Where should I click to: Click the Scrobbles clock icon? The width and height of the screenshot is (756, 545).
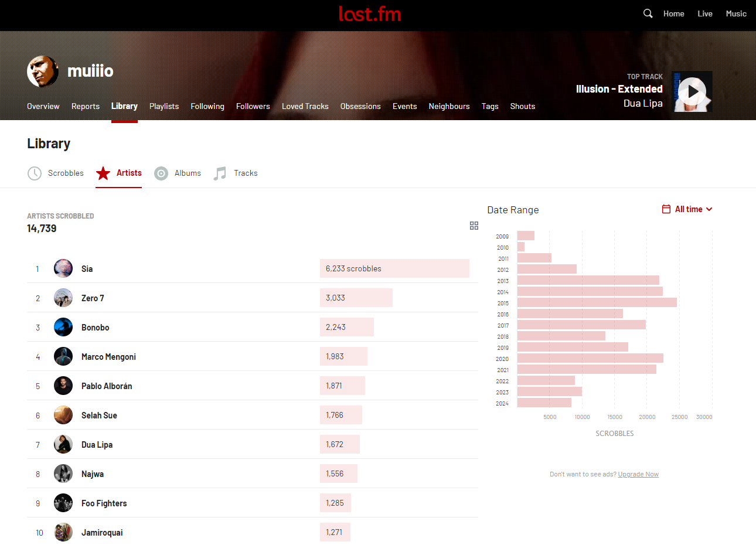pyautogui.click(x=35, y=173)
